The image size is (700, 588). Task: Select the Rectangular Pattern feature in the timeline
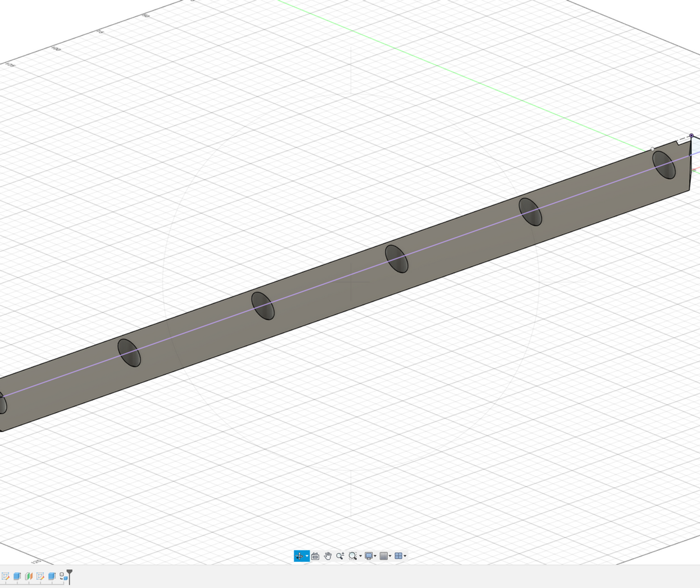click(63, 576)
